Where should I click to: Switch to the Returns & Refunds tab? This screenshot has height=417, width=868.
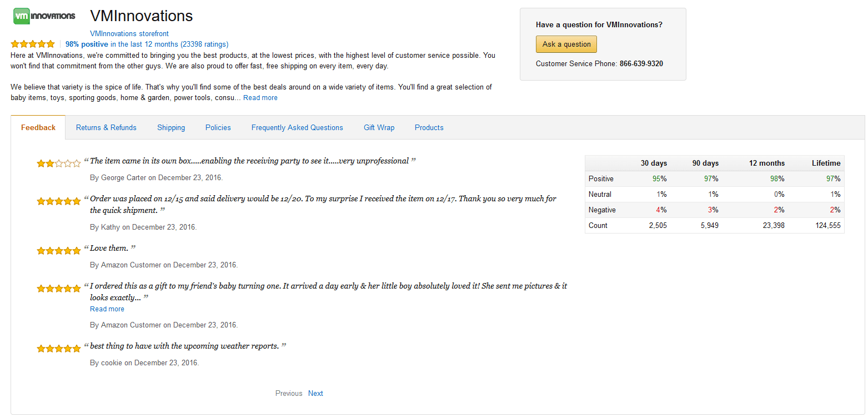pyautogui.click(x=106, y=127)
